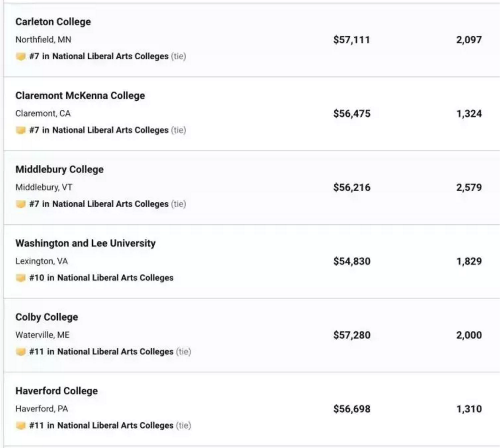Screen dimensions: 503x448
Task: Click Middlebury's 2,579 enrollment figure
Action: [x=469, y=188]
